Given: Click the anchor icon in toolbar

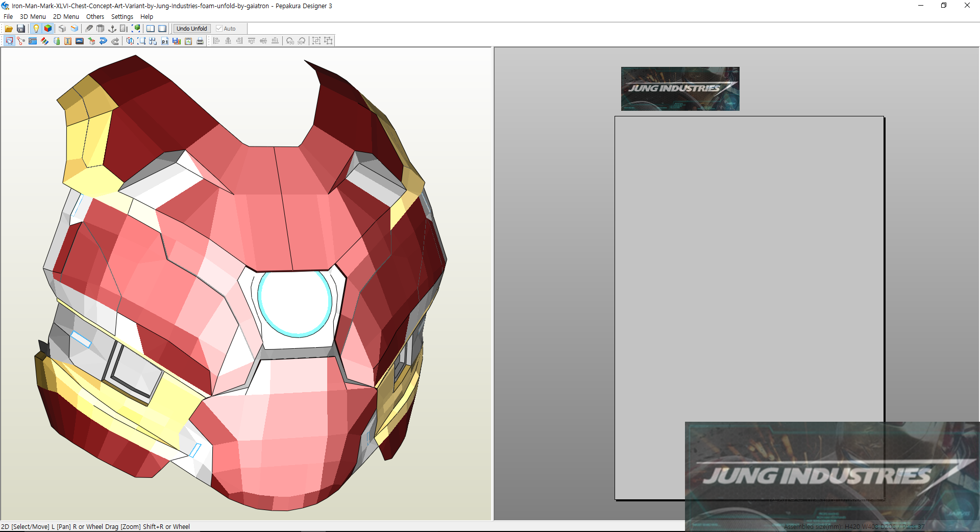Looking at the screenshot, I should click(x=112, y=29).
